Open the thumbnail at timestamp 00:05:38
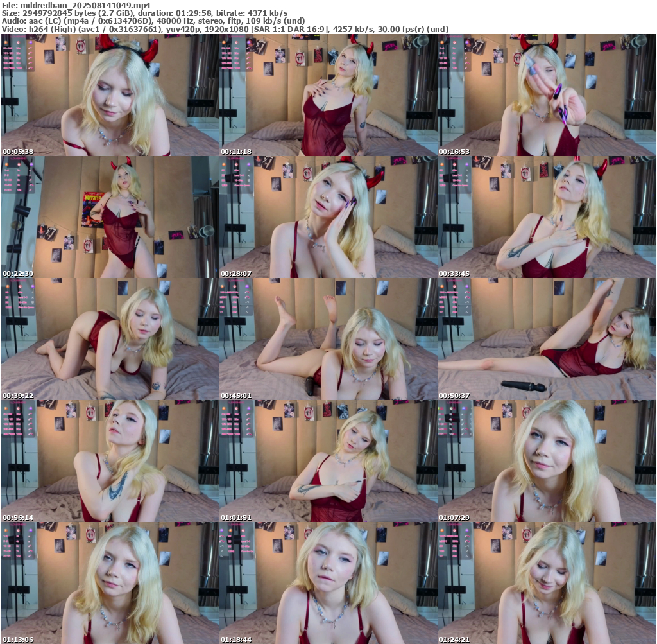 (x=110, y=95)
